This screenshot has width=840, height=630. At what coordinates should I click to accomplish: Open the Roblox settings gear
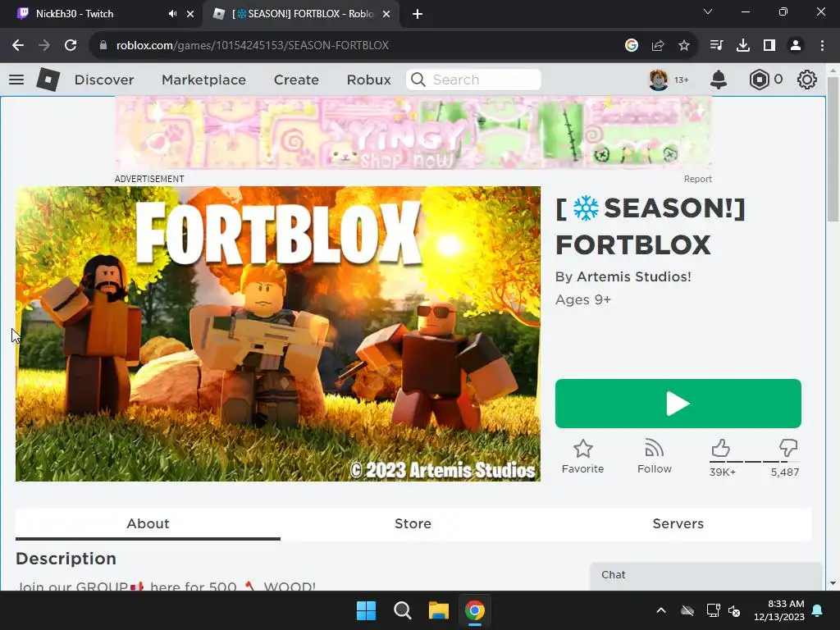point(807,80)
